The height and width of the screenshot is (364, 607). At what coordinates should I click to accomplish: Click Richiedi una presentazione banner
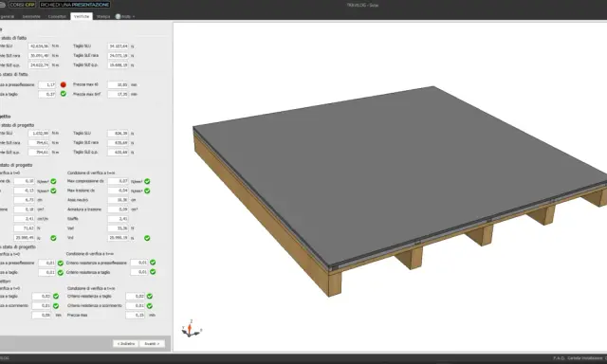coord(75,5)
